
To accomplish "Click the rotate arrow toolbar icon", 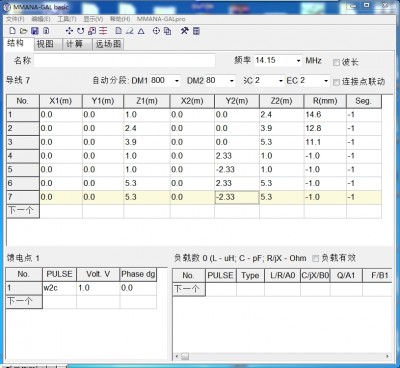I will click(x=80, y=31).
